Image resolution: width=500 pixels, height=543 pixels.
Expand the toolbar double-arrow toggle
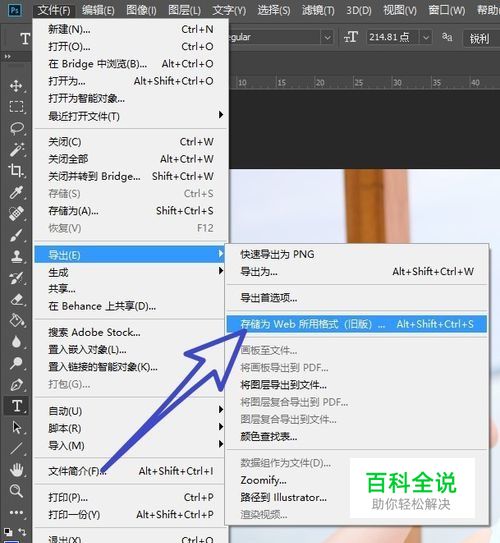tap(7, 56)
